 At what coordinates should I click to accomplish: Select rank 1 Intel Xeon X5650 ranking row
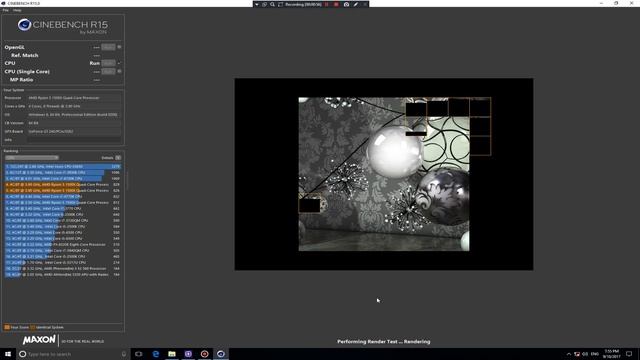(x=63, y=167)
